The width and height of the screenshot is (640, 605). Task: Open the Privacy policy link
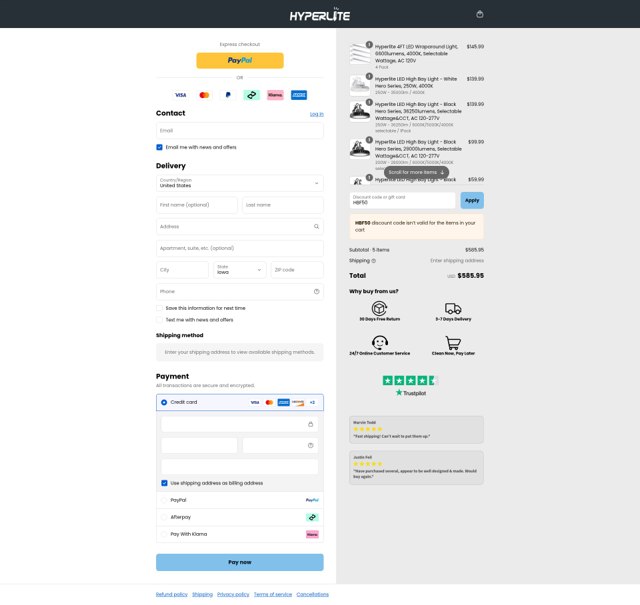233,594
